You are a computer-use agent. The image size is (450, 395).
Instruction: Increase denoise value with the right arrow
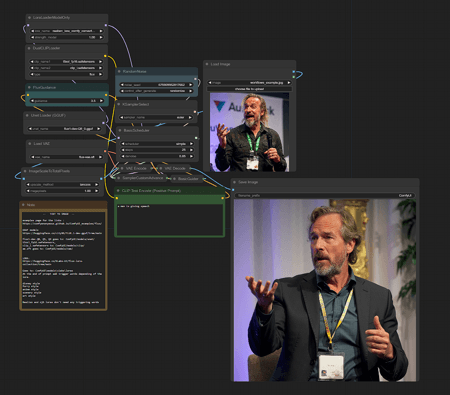pos(191,156)
